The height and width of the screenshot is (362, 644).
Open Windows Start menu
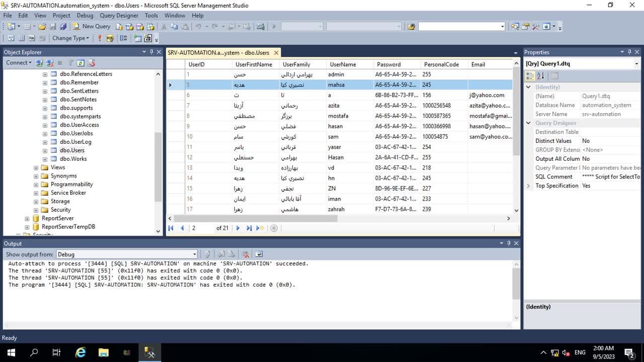tap(11, 352)
